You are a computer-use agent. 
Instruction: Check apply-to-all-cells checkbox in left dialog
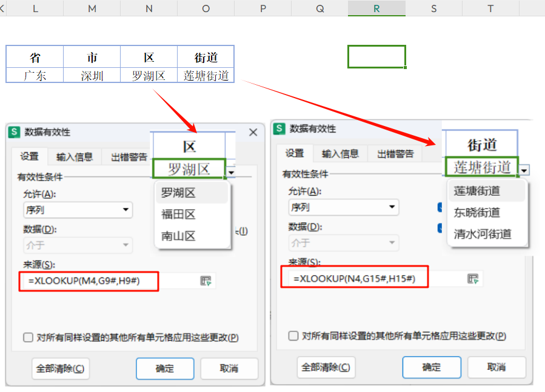28,337
